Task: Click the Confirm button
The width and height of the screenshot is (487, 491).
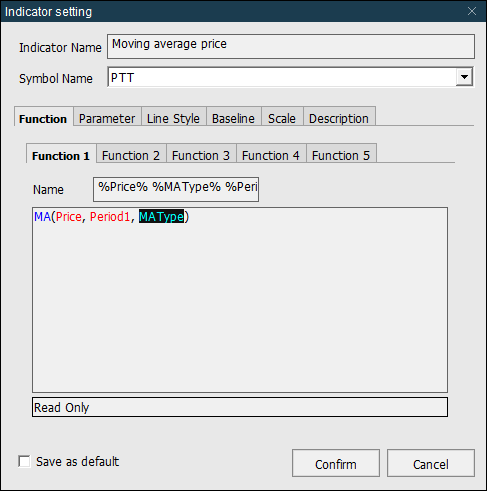Action: coord(336,463)
